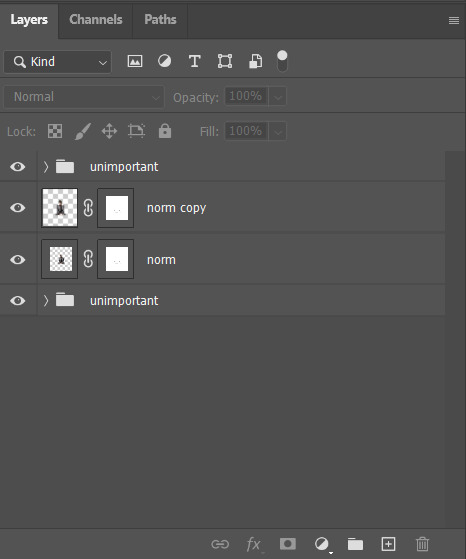
Task: Create a new layer with plus icon
Action: tap(388, 544)
